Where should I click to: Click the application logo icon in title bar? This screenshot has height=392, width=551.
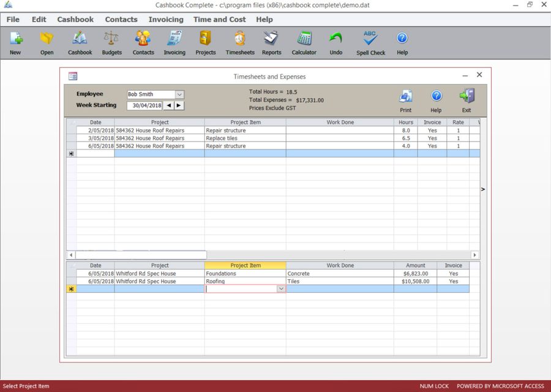coord(8,5)
